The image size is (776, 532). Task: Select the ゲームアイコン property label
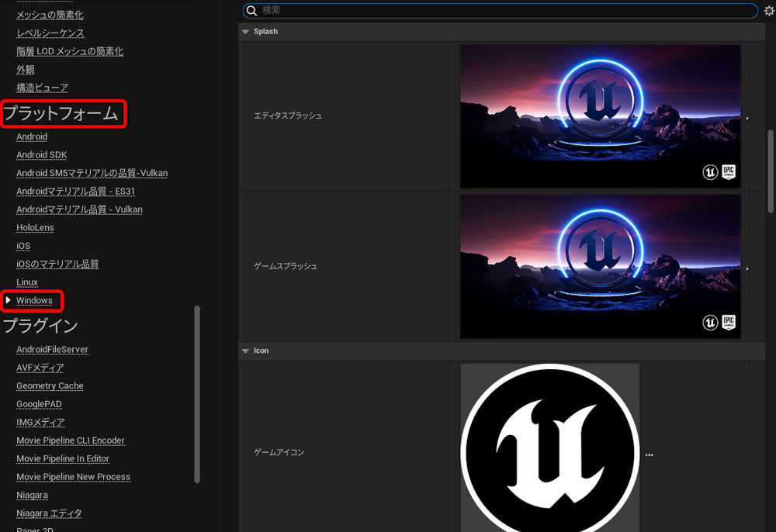point(279,452)
